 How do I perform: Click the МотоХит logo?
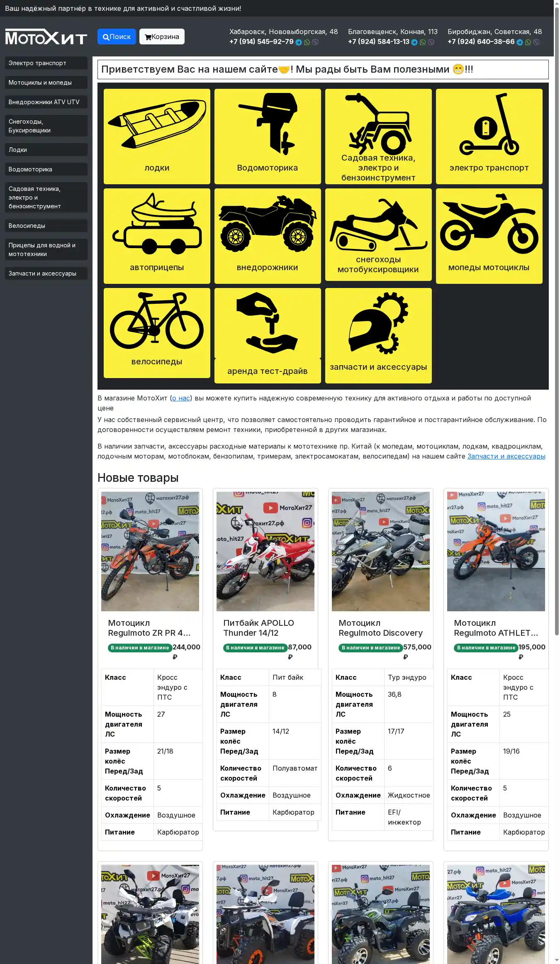pos(46,37)
